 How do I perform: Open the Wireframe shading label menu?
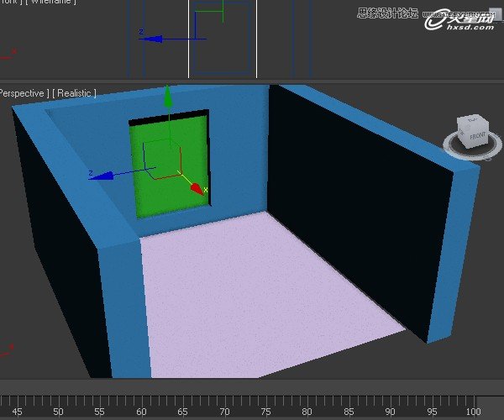tap(52, 3)
